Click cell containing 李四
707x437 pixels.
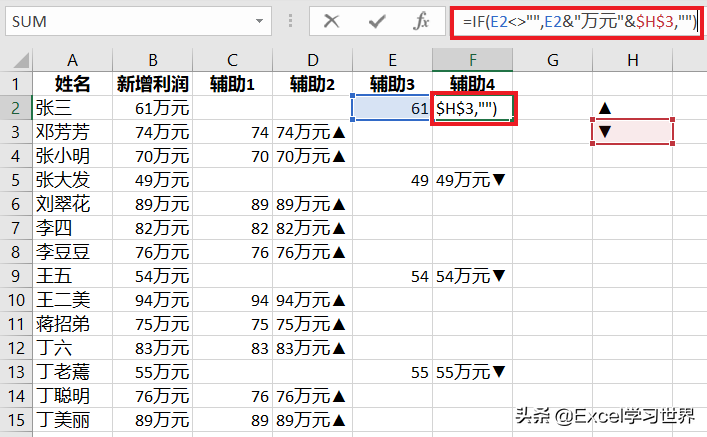(72, 228)
